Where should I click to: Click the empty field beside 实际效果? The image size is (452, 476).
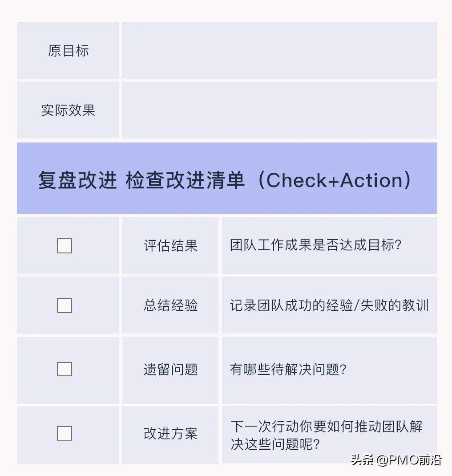click(279, 110)
